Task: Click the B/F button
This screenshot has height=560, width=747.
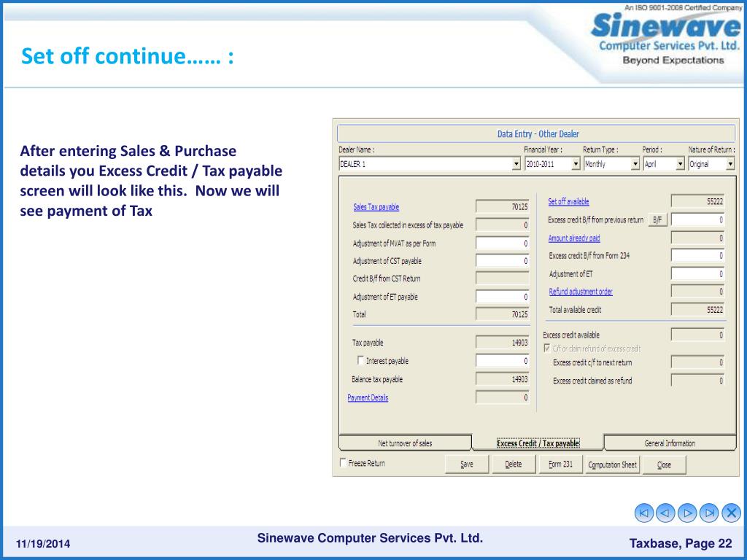Action: 657,219
